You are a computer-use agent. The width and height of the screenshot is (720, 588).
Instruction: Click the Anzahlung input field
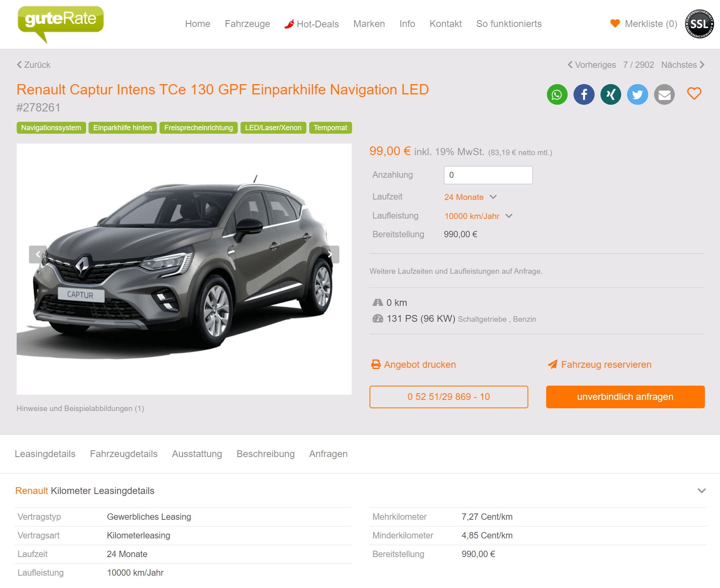point(488,175)
